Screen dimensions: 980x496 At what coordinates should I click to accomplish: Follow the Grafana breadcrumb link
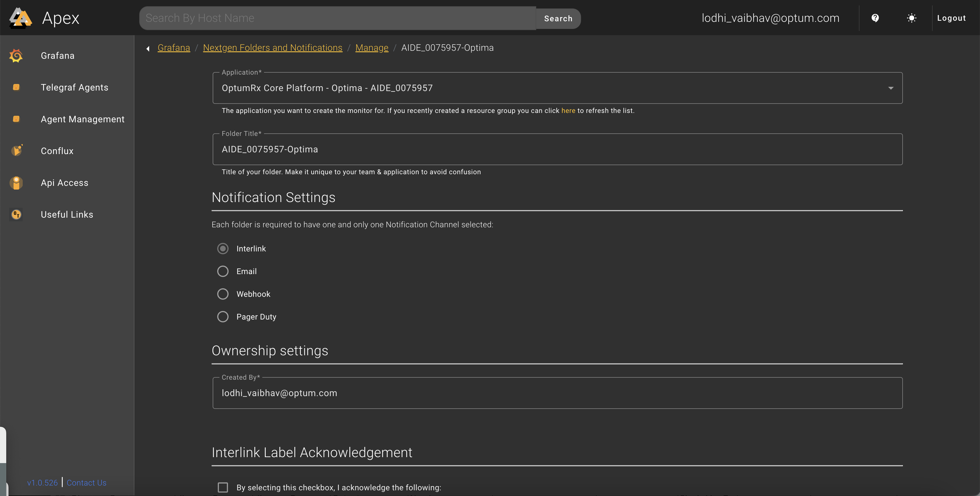tap(174, 48)
